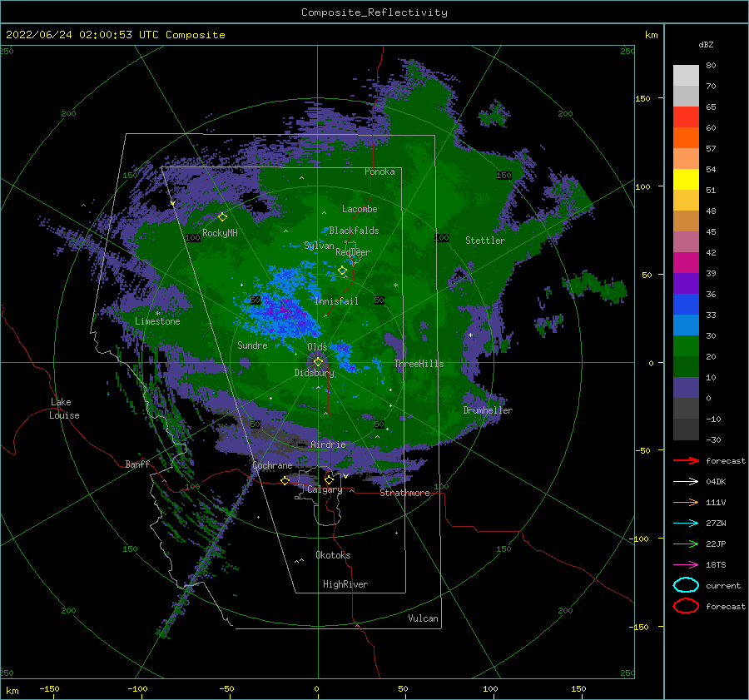Click the Limestone label

point(157,321)
